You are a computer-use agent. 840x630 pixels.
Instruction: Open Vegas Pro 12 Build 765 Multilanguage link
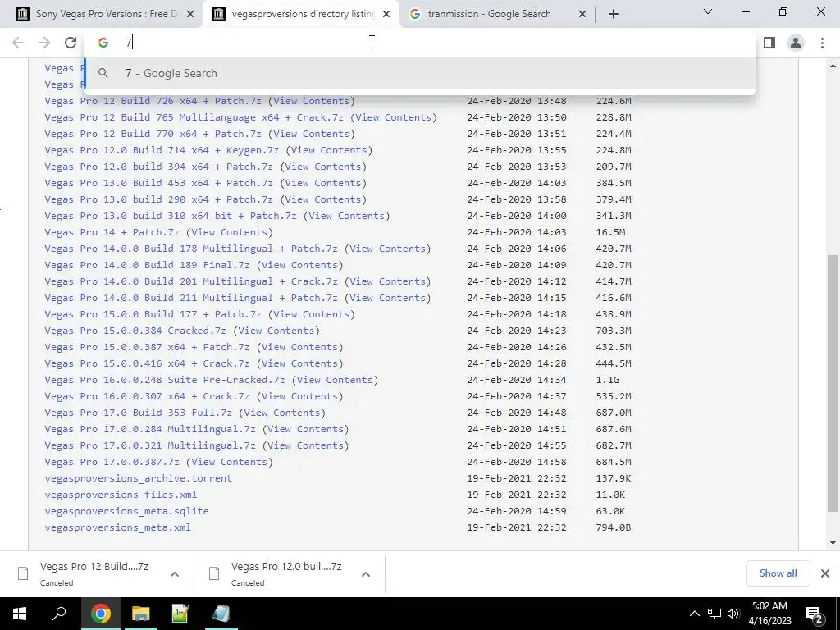(x=194, y=117)
